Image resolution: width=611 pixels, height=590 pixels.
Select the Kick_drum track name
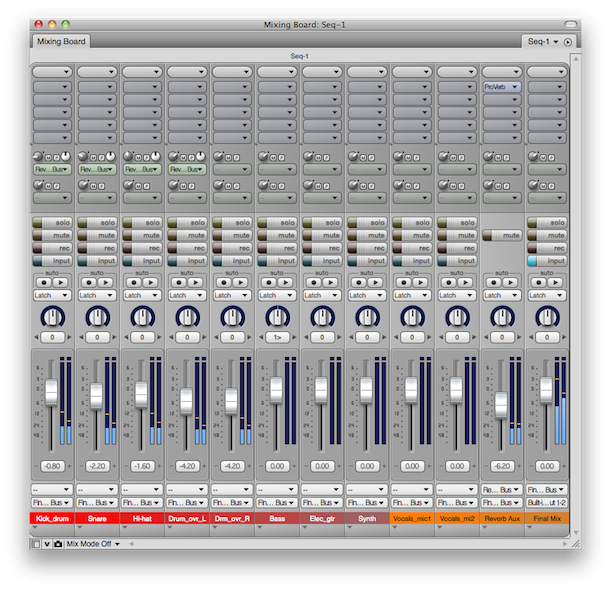[52, 519]
